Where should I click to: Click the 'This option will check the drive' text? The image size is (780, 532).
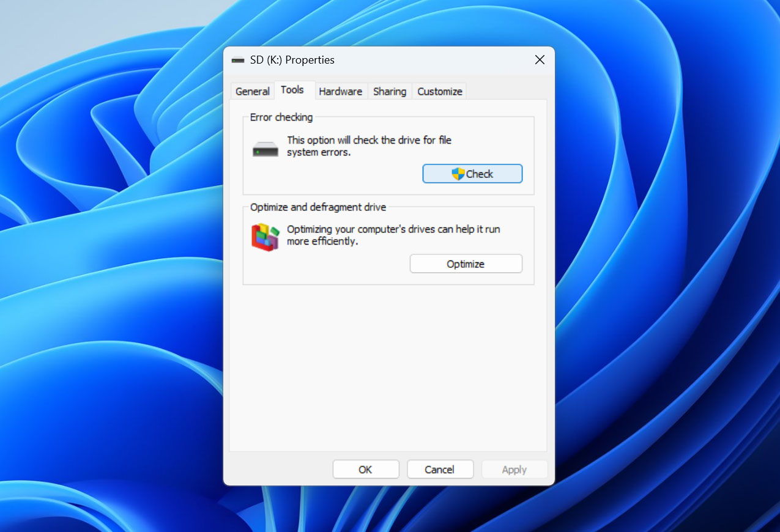point(370,146)
